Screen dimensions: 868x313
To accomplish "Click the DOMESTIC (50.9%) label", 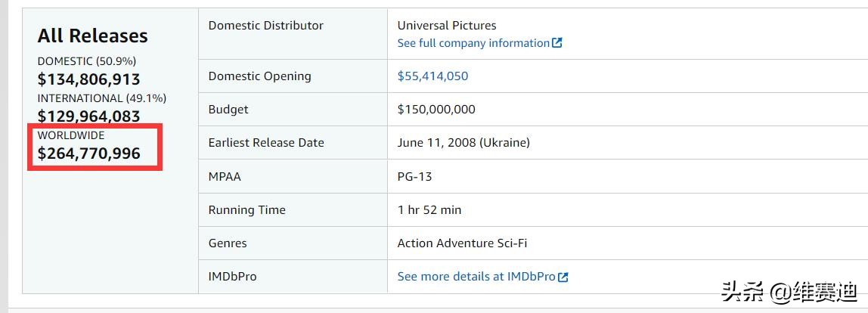I will click(87, 61).
